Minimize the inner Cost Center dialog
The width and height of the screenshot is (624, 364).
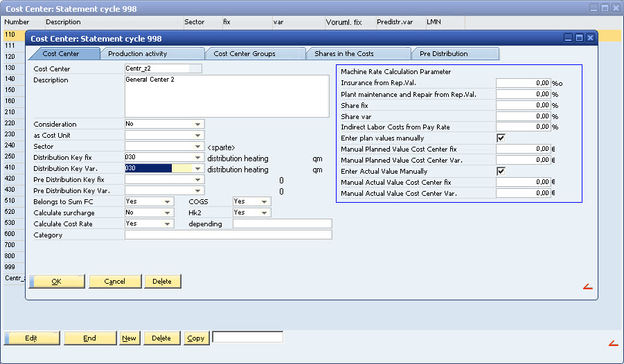coord(569,38)
